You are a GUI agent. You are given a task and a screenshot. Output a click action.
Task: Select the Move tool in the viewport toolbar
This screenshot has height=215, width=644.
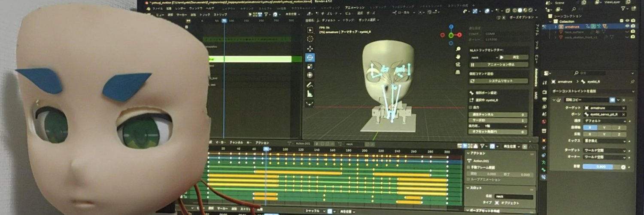pos(310,48)
